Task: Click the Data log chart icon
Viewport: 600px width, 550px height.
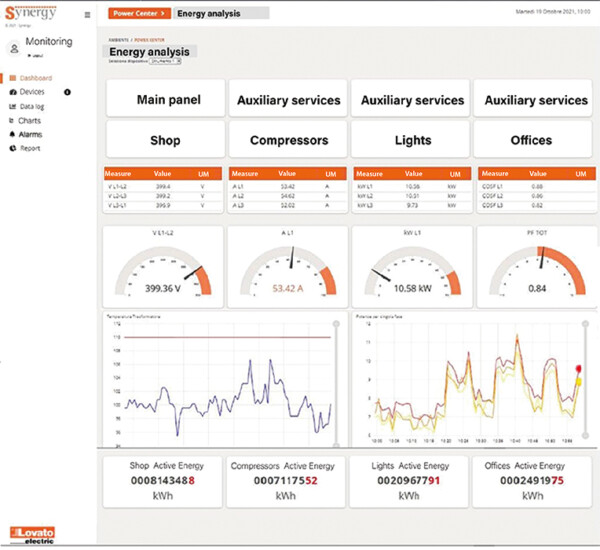Action: pos(12,106)
